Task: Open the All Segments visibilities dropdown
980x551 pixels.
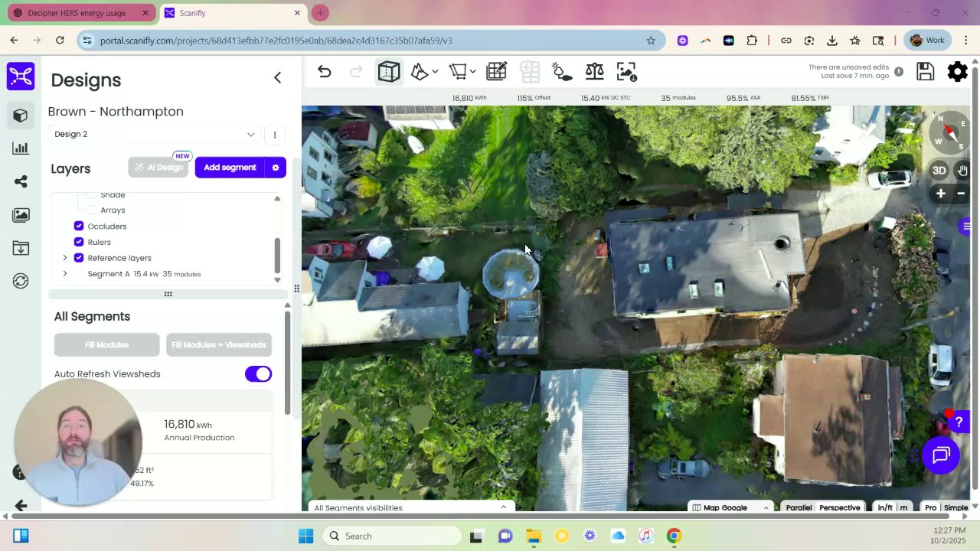Action: pyautogui.click(x=410, y=507)
